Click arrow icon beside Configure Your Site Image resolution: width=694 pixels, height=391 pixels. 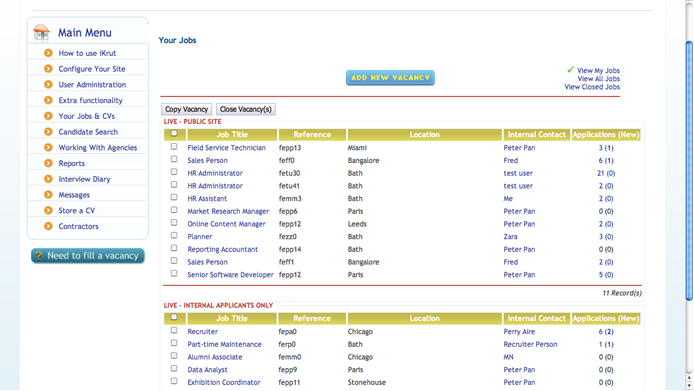pos(48,69)
